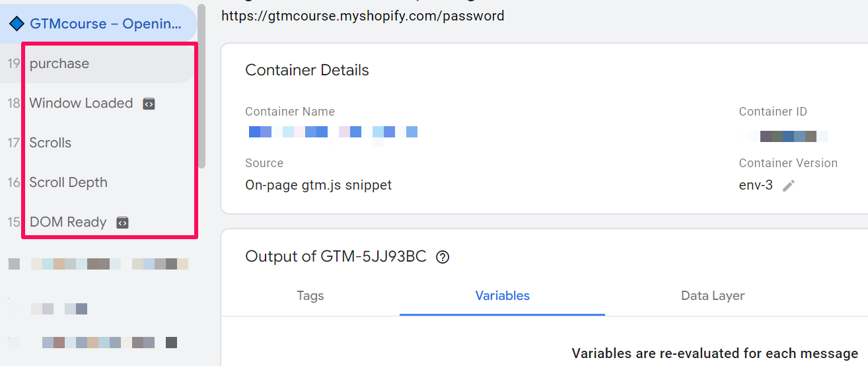Open the DOM Ready event
This screenshot has width=868, height=366.
click(x=67, y=223)
